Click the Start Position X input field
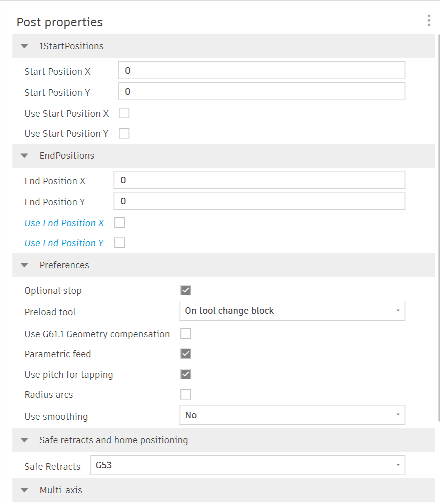The image size is (440, 504). 261,70
